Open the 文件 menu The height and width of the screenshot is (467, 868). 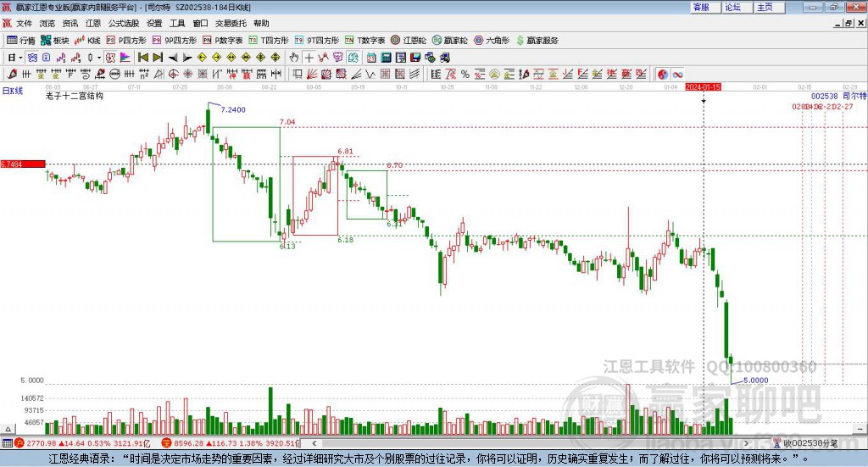tap(24, 23)
